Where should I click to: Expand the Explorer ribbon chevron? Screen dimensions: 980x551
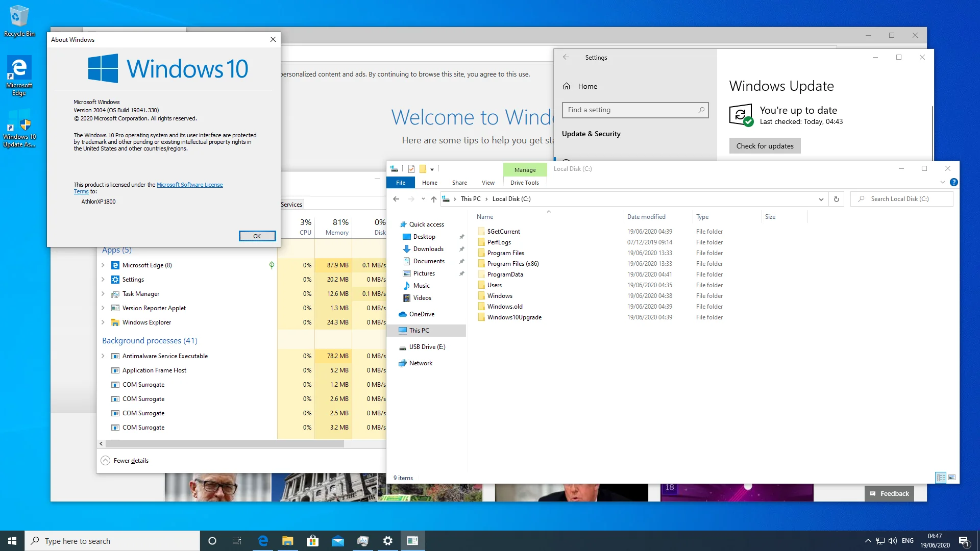point(942,182)
